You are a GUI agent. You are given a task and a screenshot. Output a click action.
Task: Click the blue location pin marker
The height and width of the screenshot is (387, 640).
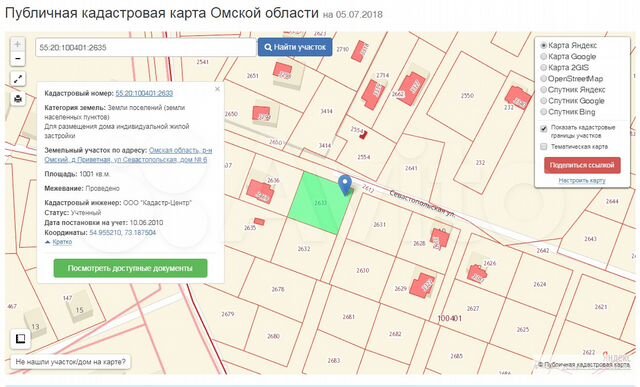pos(345,185)
